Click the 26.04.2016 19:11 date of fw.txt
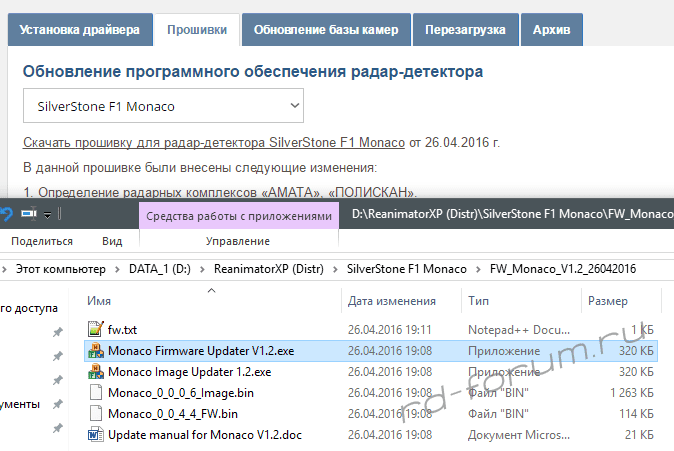Viewport: 674px width, 451px height. [389, 330]
